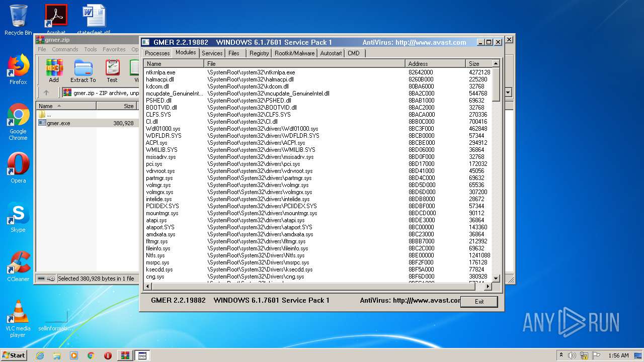644x362 pixels.
Task: Sort WinRAR list by Name column
Action: pyautogui.click(x=66, y=106)
